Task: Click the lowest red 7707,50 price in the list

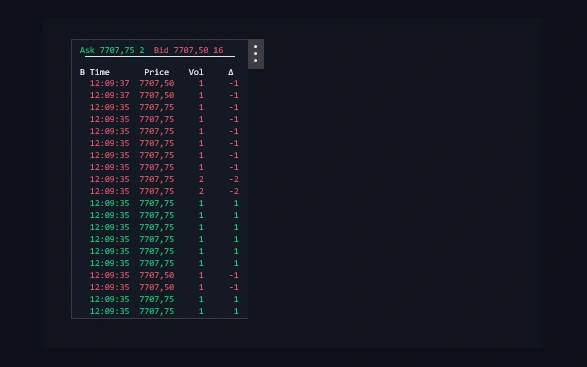Action: pos(156,287)
